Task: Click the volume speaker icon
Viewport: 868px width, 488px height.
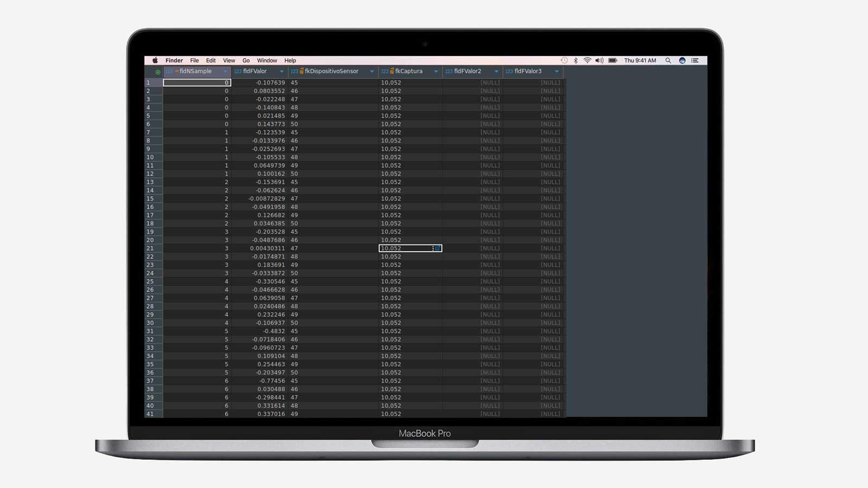Action: point(599,61)
